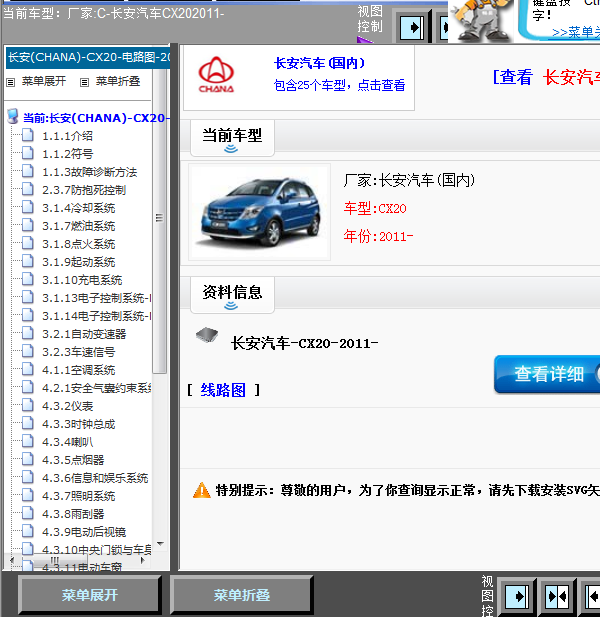Open 4.2.1安全气囊约束系统 item
This screenshot has height=617, width=600.
96,388
